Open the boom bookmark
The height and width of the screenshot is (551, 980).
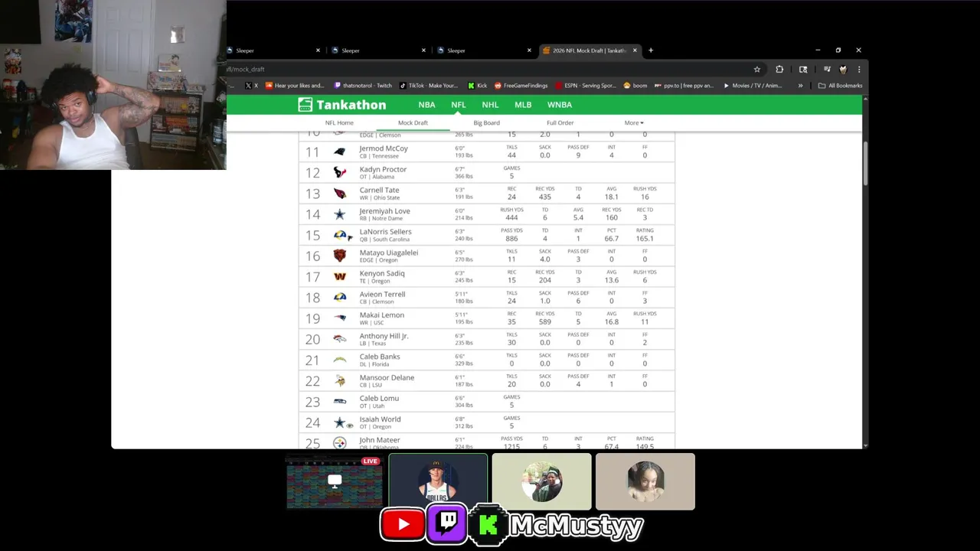[x=635, y=86]
